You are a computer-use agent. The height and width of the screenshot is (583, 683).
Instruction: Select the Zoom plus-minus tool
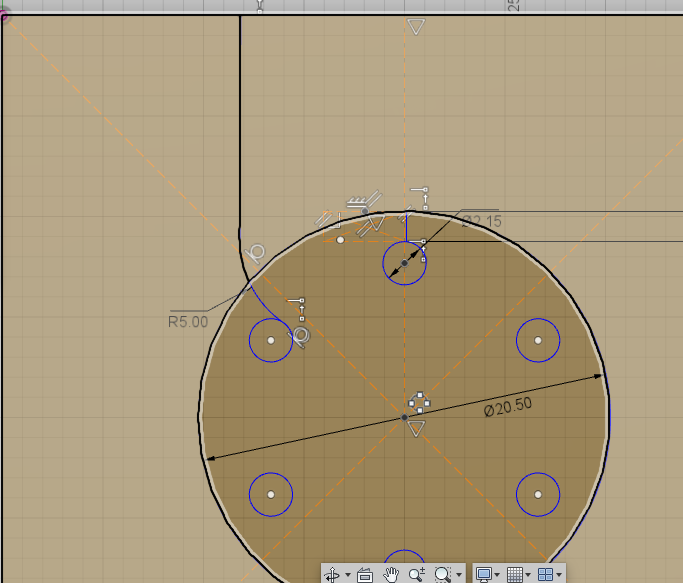point(416,575)
